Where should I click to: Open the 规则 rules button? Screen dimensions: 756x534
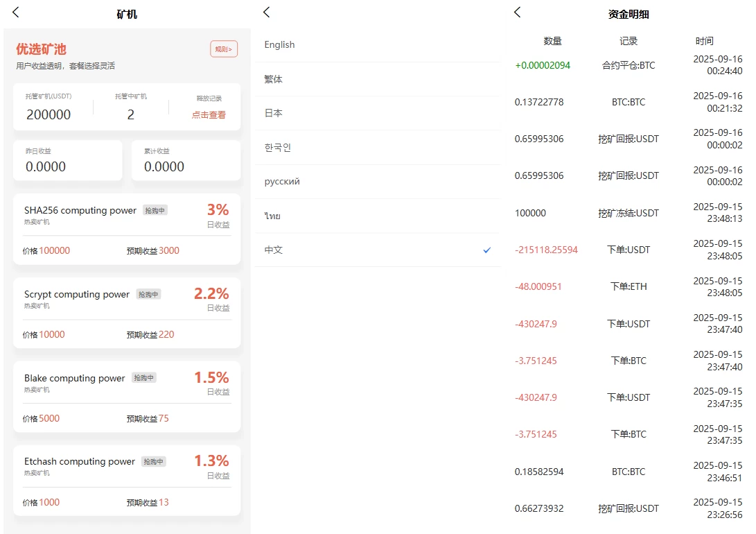click(x=224, y=49)
